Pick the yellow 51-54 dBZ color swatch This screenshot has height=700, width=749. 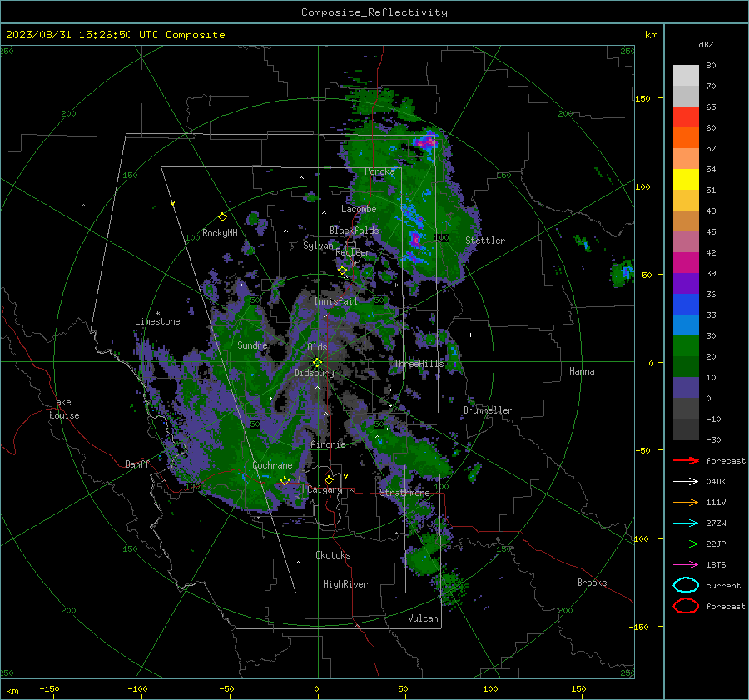pyautogui.click(x=686, y=180)
